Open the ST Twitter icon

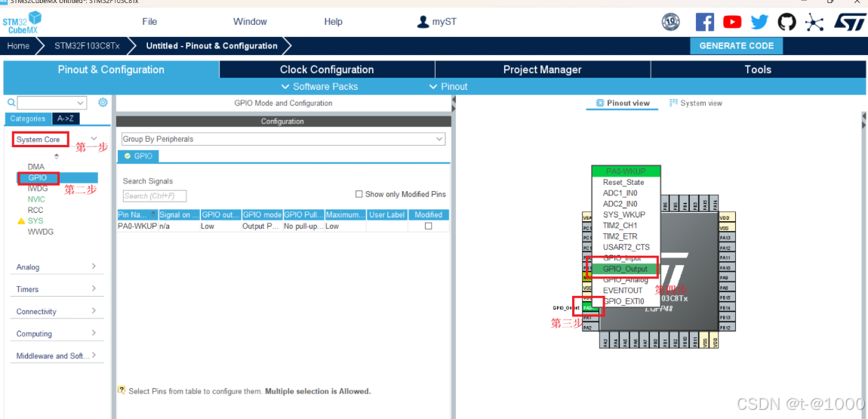[x=759, y=22]
